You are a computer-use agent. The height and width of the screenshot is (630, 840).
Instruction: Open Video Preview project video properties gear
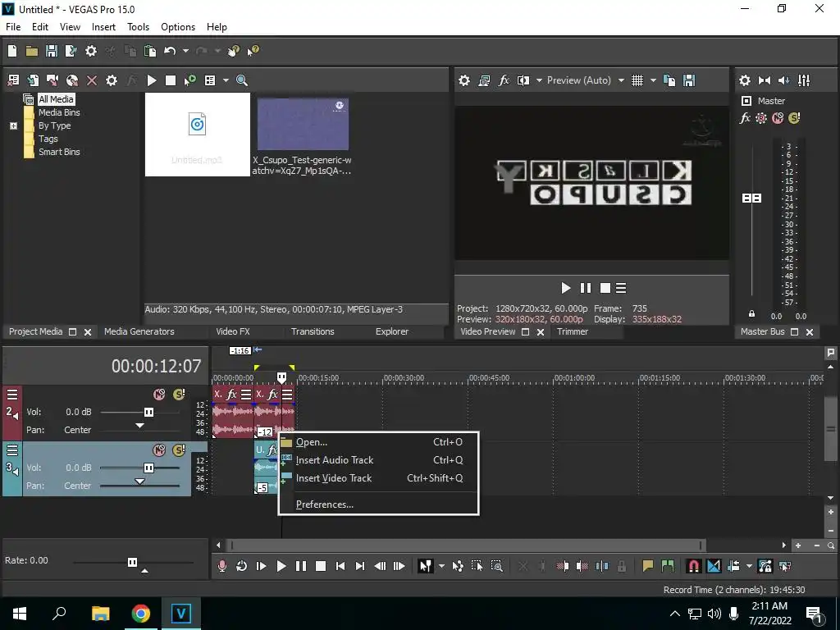464,80
